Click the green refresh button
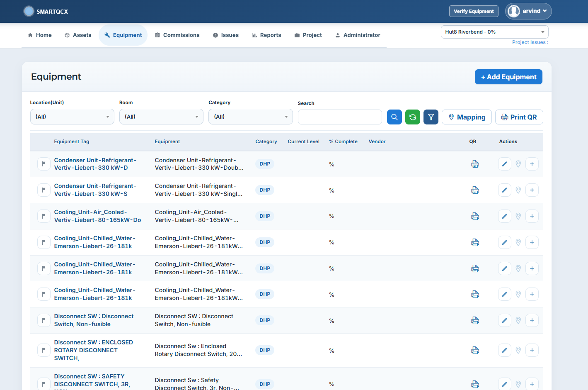 [x=413, y=117]
